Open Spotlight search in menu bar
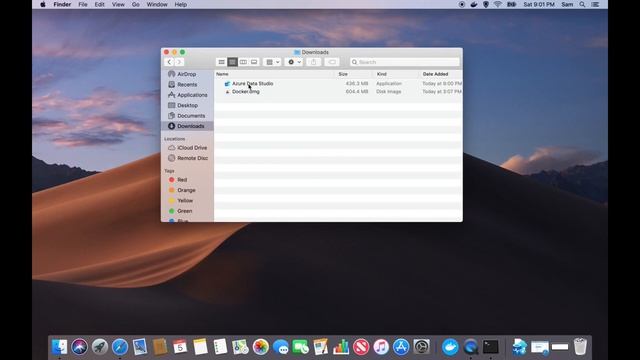The height and width of the screenshot is (360, 640). tap(582, 4)
